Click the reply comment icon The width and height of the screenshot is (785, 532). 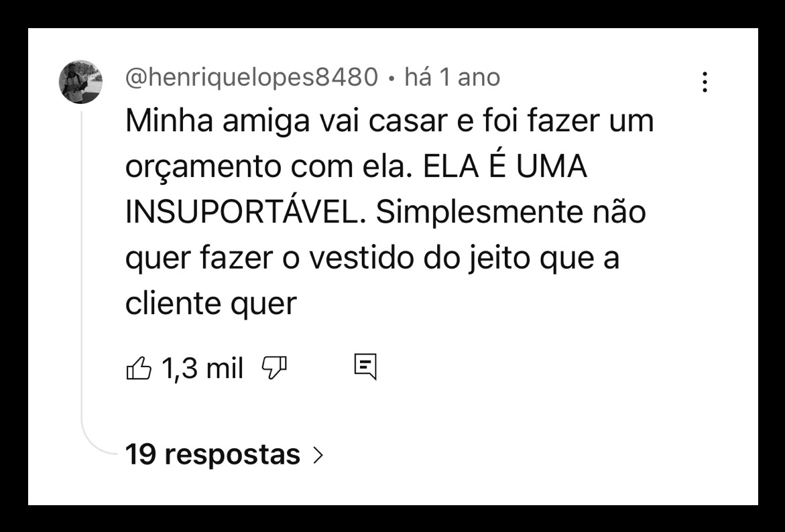[365, 366]
